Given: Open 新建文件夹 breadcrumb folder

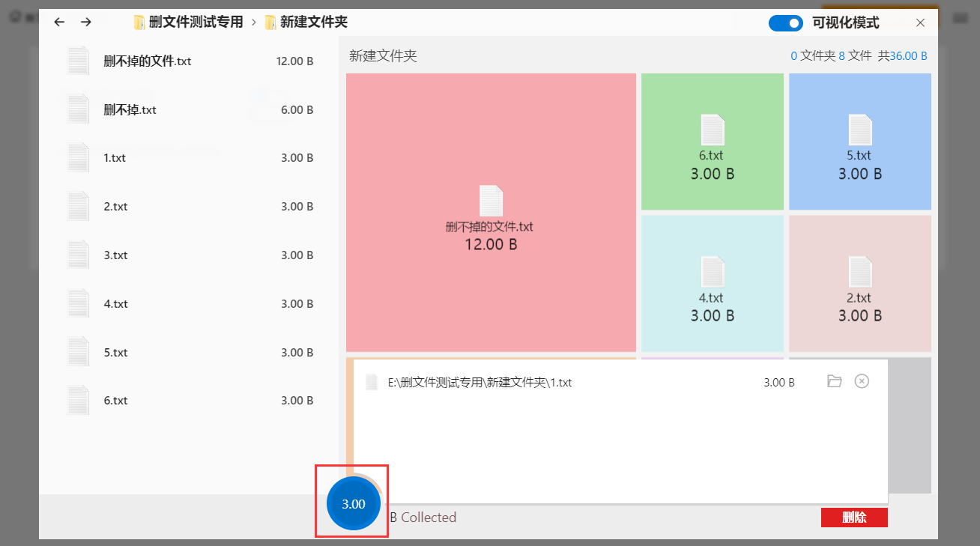Looking at the screenshot, I should [x=306, y=22].
